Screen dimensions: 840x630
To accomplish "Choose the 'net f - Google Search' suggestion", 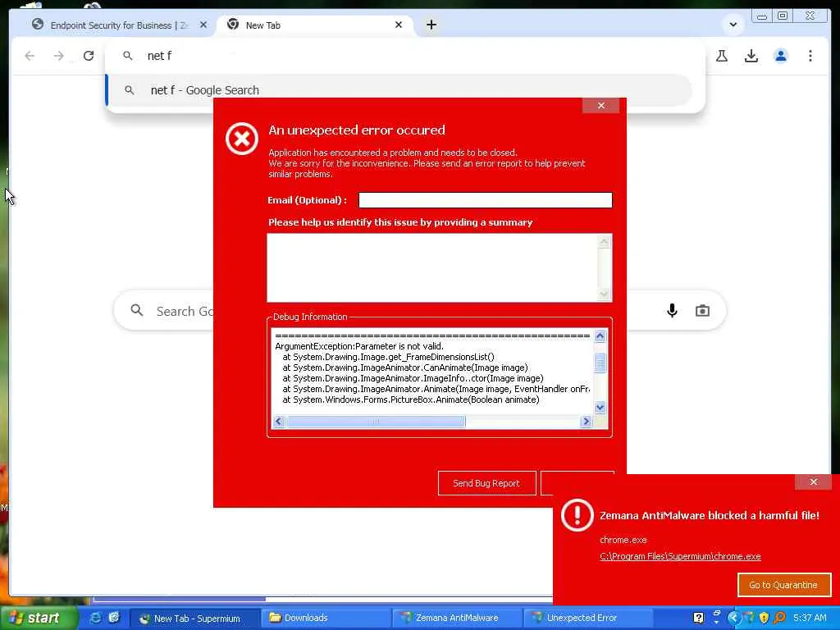I will (x=399, y=90).
